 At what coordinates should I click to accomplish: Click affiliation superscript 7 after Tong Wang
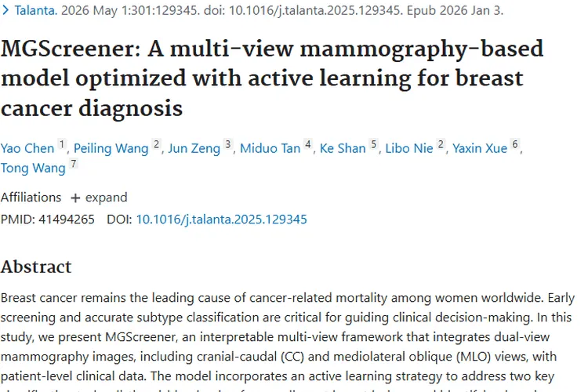click(74, 165)
